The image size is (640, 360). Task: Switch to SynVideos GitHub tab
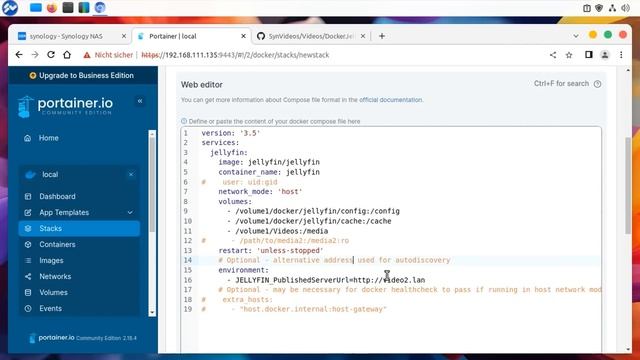coord(310,36)
